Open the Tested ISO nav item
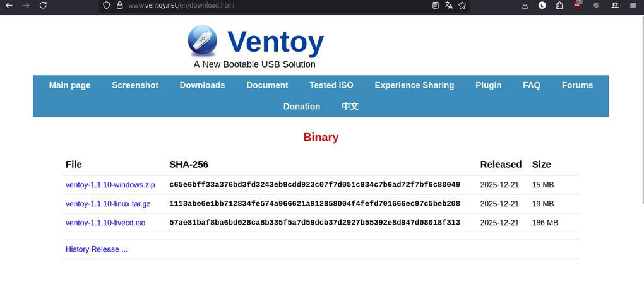The image size is (644, 282). pos(331,85)
